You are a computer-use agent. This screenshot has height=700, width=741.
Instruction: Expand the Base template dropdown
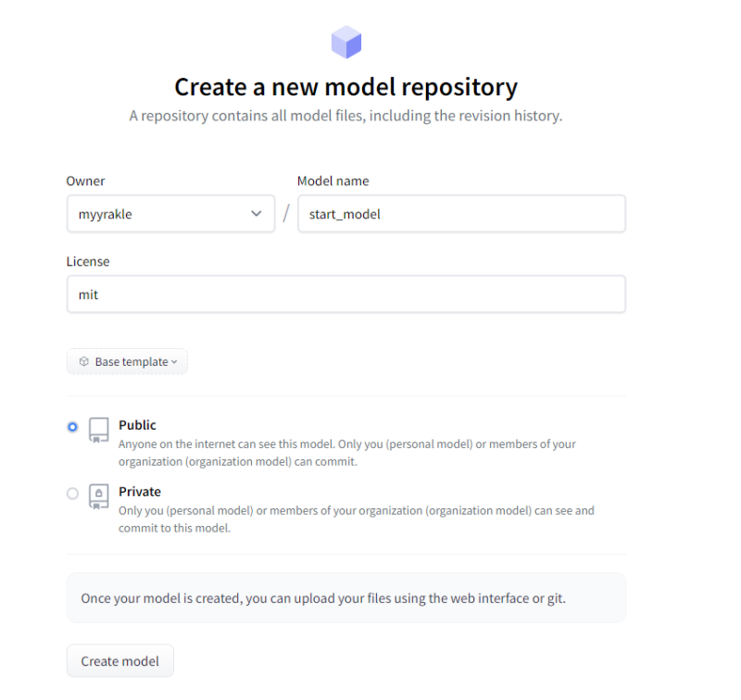[127, 362]
